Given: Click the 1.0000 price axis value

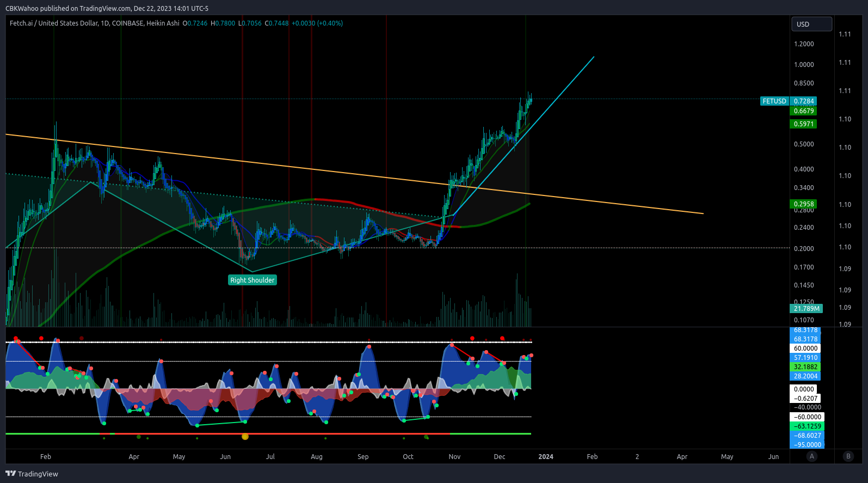Looking at the screenshot, I should [x=804, y=65].
